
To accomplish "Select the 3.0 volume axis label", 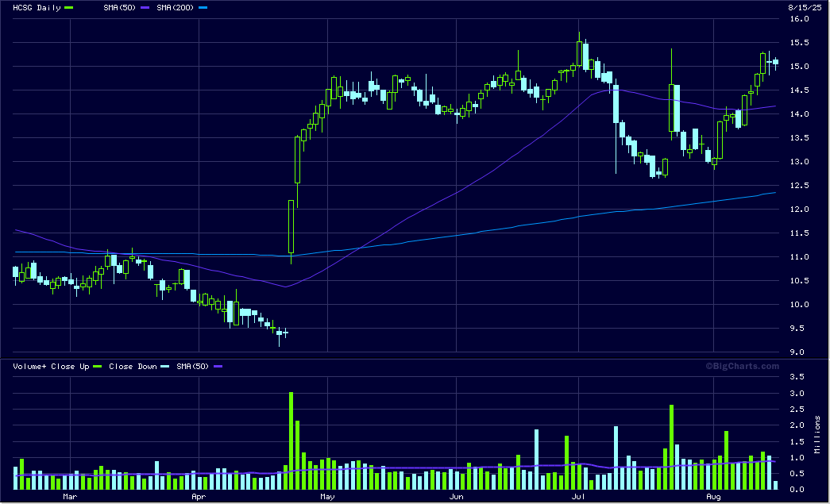I will click(797, 394).
